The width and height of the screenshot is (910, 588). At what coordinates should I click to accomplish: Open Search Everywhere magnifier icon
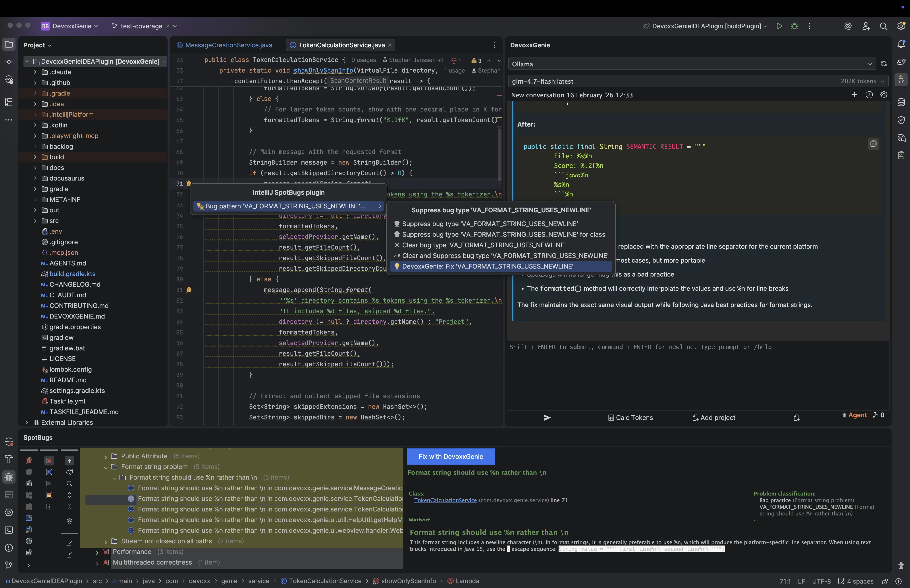[x=884, y=26]
